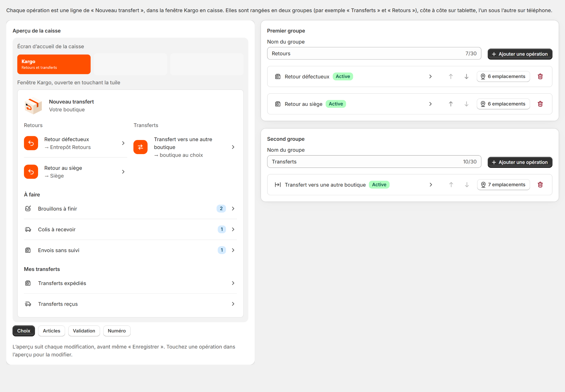This screenshot has height=392, width=565.
Task: Click the Kargo Retours et transferts tile
Action: [54, 64]
